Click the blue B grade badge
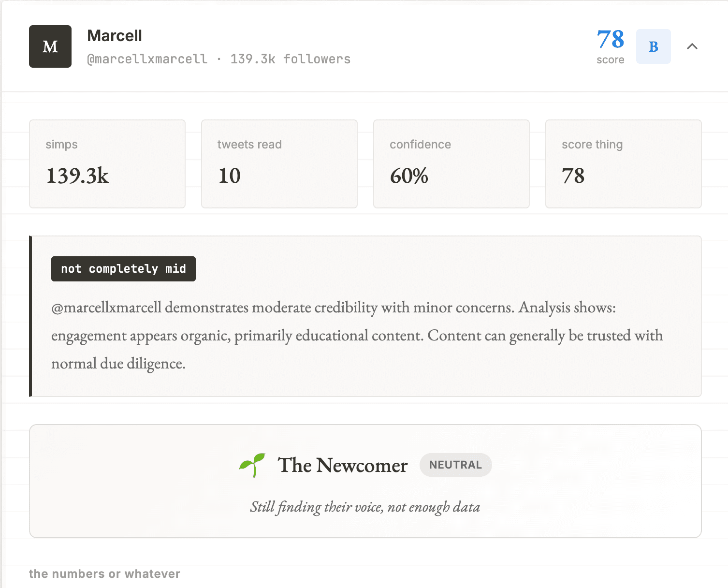The image size is (728, 588). pos(653,46)
